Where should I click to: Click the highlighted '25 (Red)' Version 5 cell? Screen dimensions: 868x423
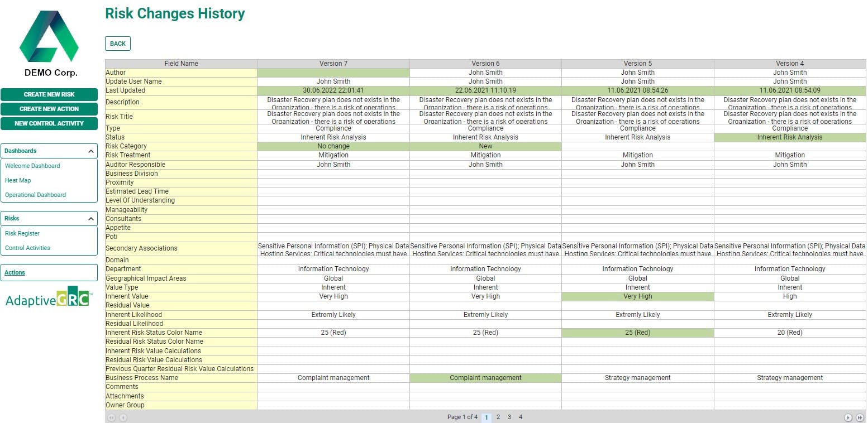(638, 333)
